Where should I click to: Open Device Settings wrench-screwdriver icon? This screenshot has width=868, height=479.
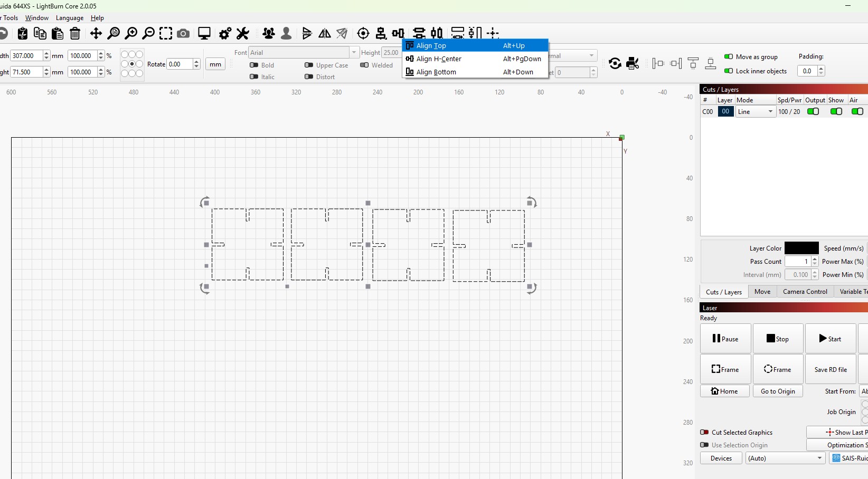243,34
